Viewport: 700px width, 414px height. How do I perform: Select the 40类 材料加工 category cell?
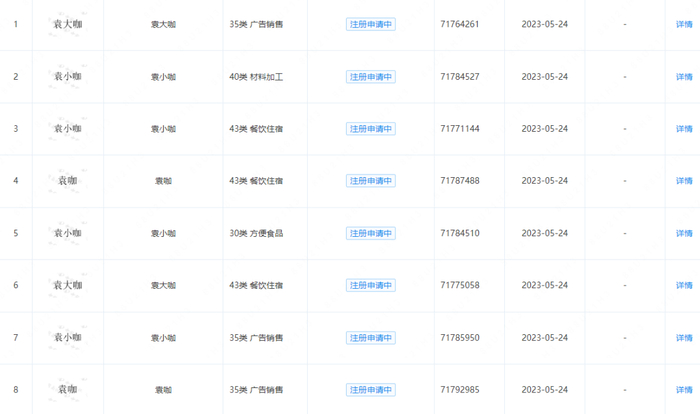click(x=256, y=76)
